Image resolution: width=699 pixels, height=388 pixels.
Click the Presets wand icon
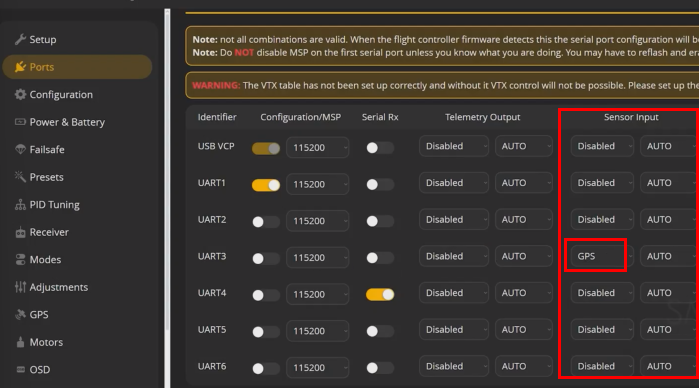pos(20,177)
